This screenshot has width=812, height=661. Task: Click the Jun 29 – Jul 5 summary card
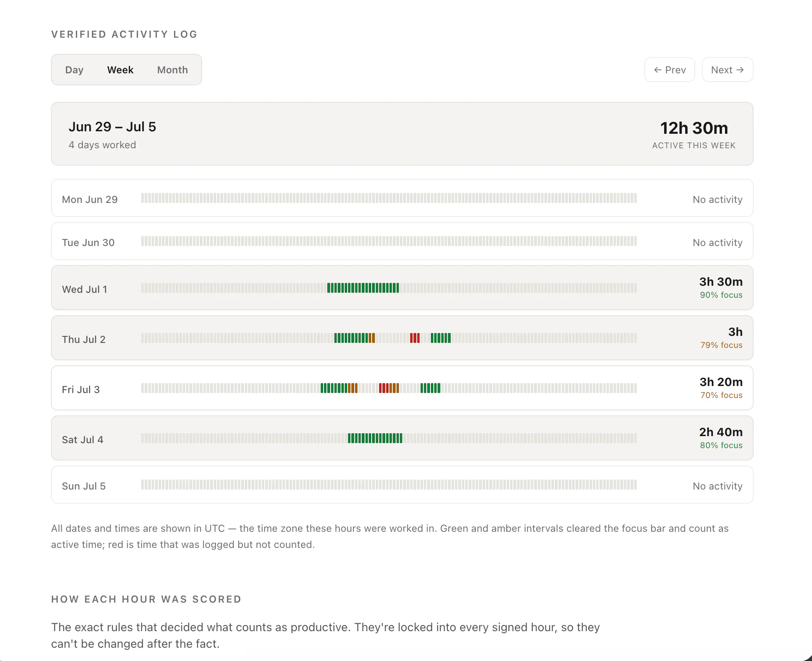point(402,134)
